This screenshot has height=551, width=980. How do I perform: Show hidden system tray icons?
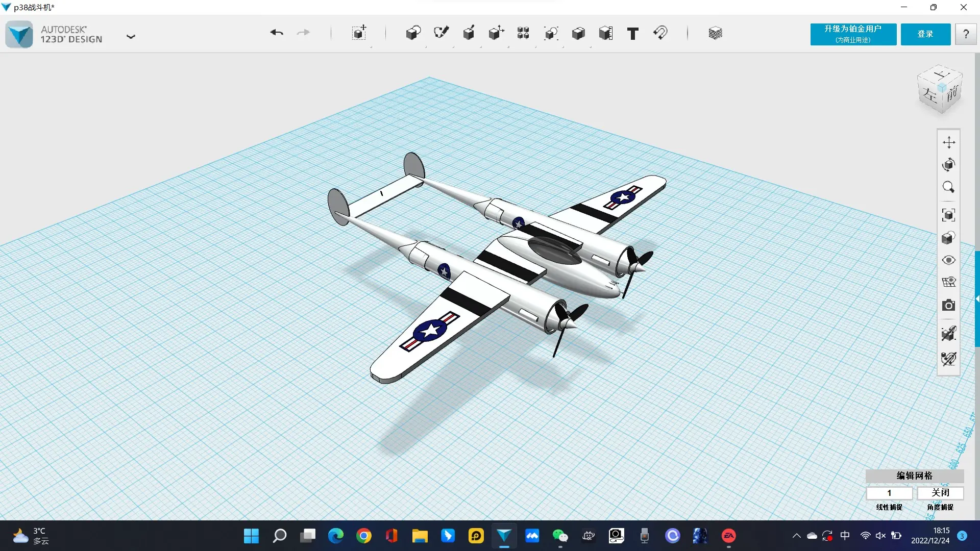pyautogui.click(x=796, y=536)
